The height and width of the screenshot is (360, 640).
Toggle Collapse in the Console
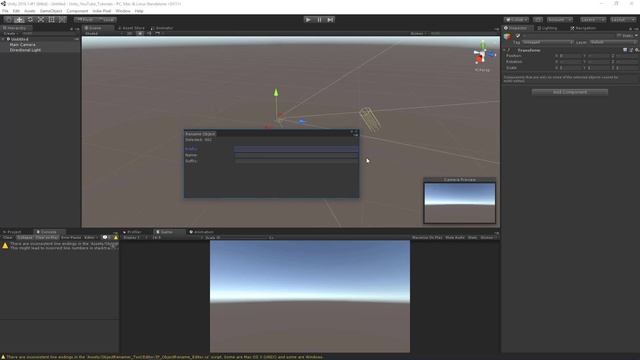point(24,238)
